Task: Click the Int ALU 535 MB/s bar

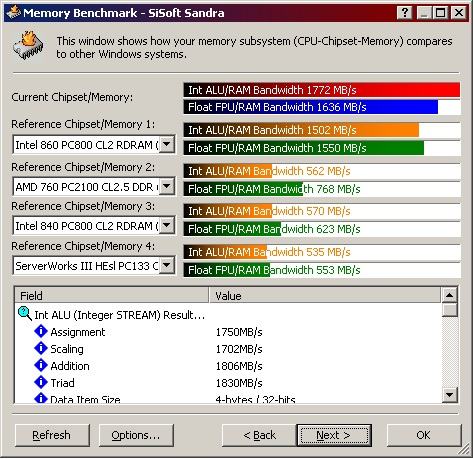Action: [x=322, y=252]
